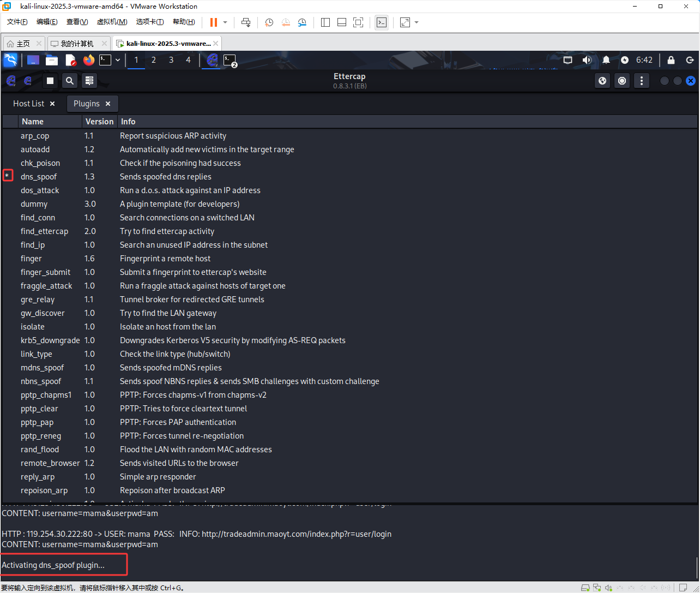
Task: Select the arp_cop plugin row
Action: click(x=349, y=136)
